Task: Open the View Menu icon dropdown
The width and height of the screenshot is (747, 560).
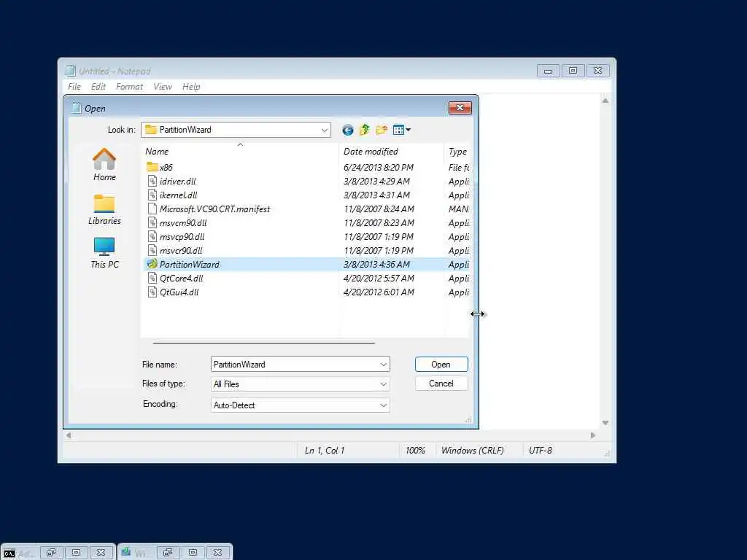Action: [x=402, y=130]
